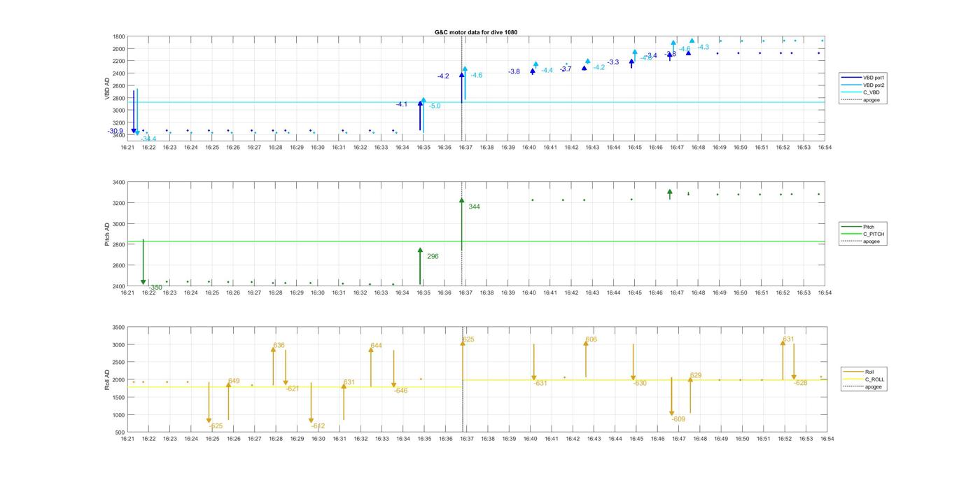Click the "-5.0" VBD data label
This screenshot has width=980, height=485.
(435, 106)
